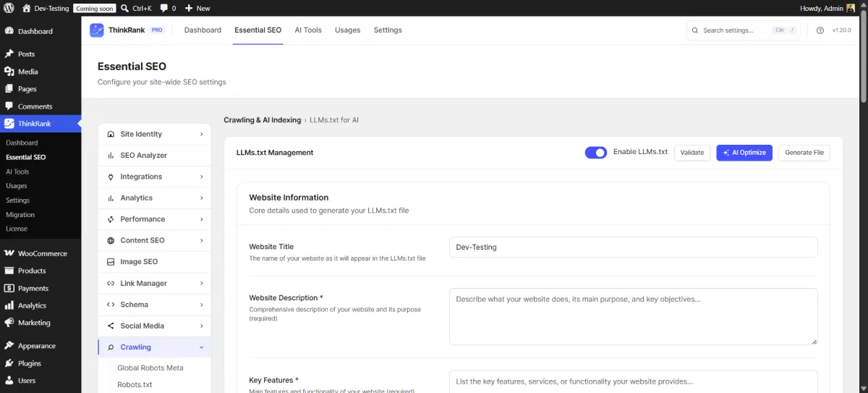Click the Integrations plug icon
Screen dimensions: 868x393
pyautogui.click(x=111, y=177)
